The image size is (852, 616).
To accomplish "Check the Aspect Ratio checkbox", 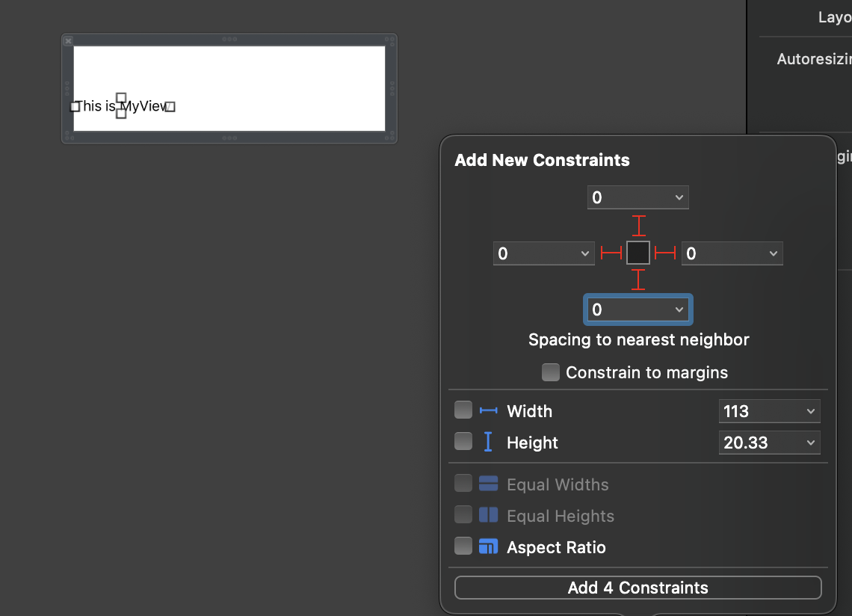I will tap(463, 546).
